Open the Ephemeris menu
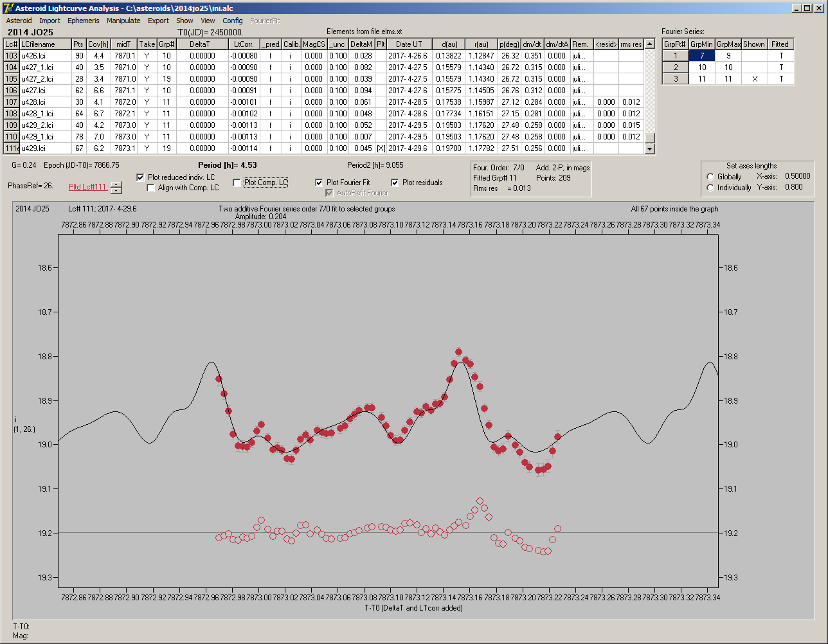The height and width of the screenshot is (644, 828). point(84,21)
